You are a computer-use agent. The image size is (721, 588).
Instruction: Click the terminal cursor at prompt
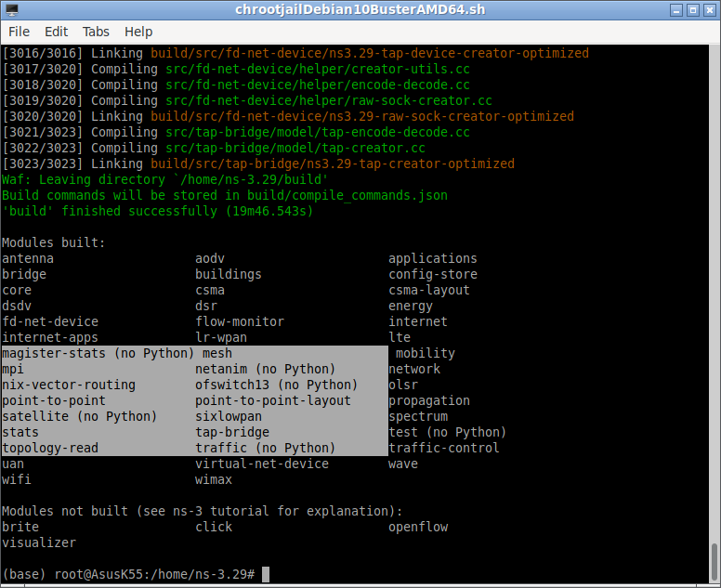(x=266, y=574)
